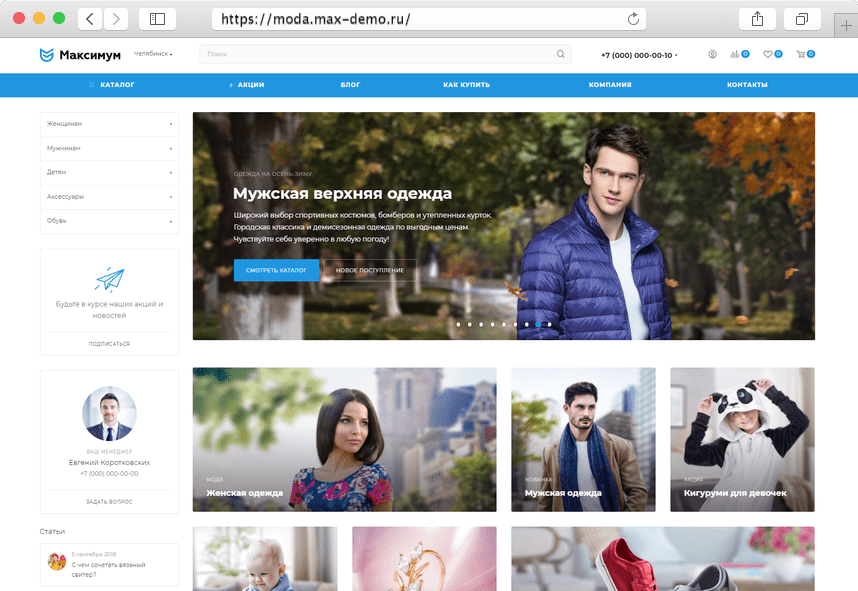Expand the phone number +7 (000) 000-00-10 dropdown
Screen dimensions: 858x591
point(639,55)
